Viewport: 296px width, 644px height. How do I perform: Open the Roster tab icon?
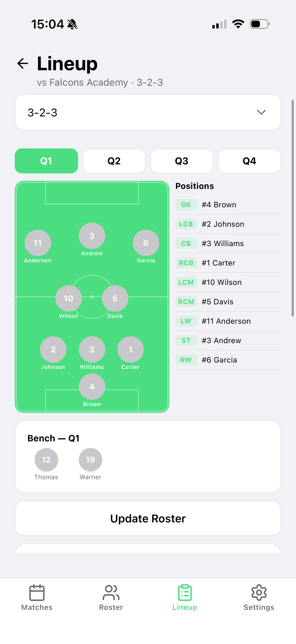[x=111, y=592]
